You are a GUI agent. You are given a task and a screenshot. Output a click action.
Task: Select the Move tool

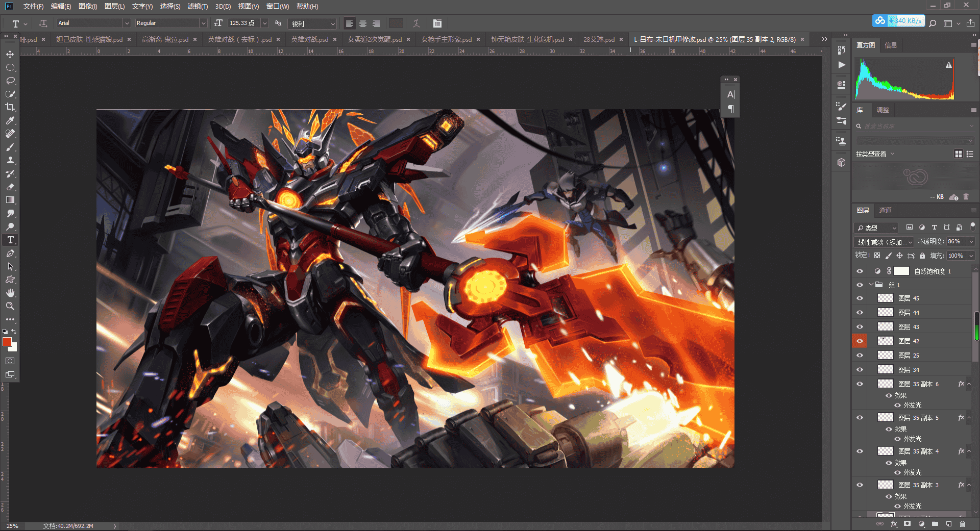click(10, 54)
